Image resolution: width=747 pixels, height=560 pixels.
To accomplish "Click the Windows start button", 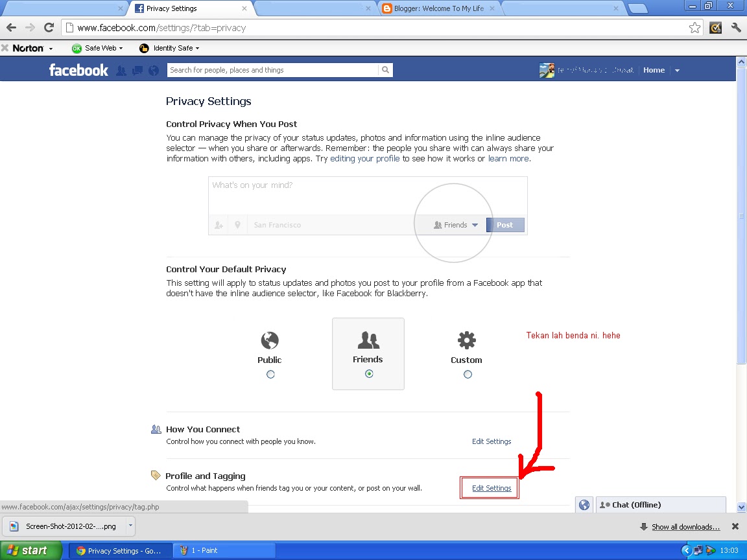I will (30, 550).
